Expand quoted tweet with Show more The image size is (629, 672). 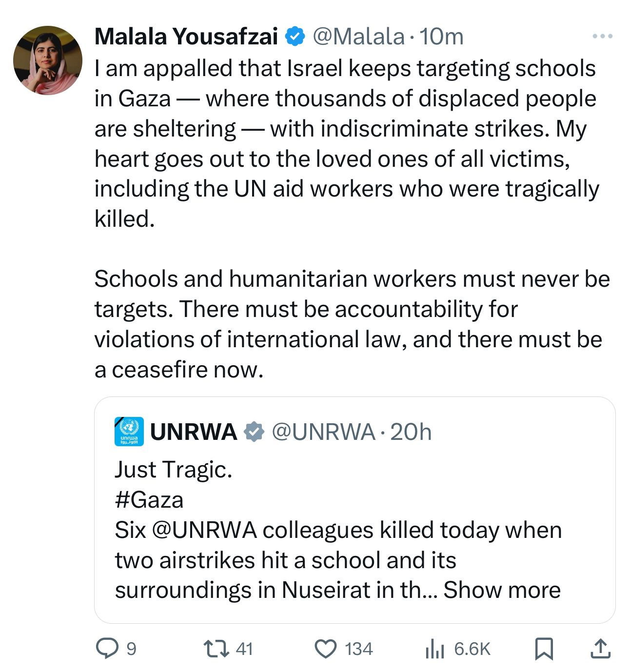click(502, 590)
